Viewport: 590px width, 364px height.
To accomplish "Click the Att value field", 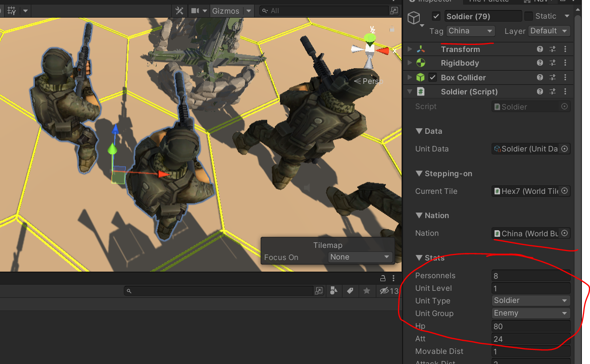I will pyautogui.click(x=531, y=339).
